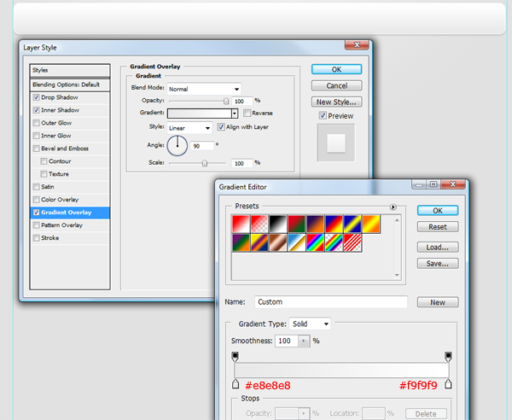Viewport: 512px width, 420px height.
Task: Open the Smoothness value flyout arrow
Action: 304,341
